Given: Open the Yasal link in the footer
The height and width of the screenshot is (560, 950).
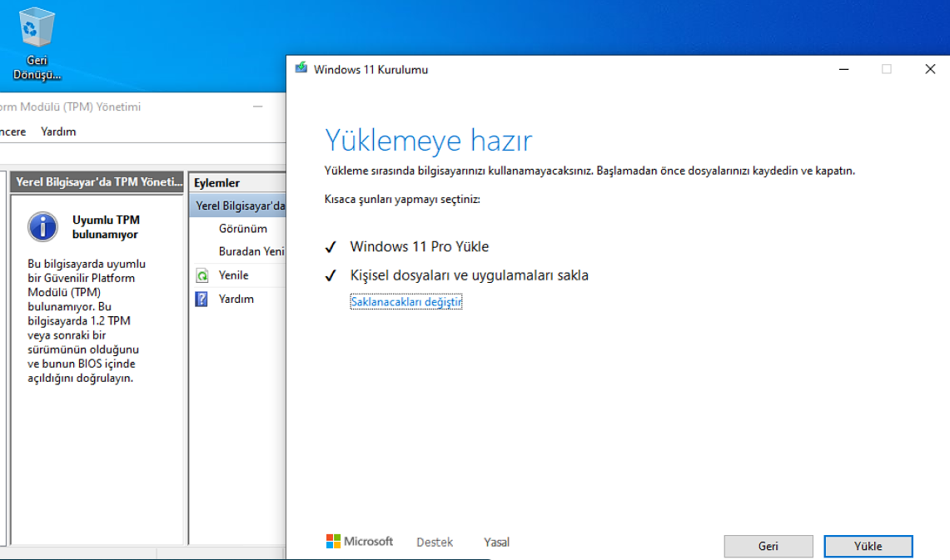Looking at the screenshot, I should coord(496,543).
